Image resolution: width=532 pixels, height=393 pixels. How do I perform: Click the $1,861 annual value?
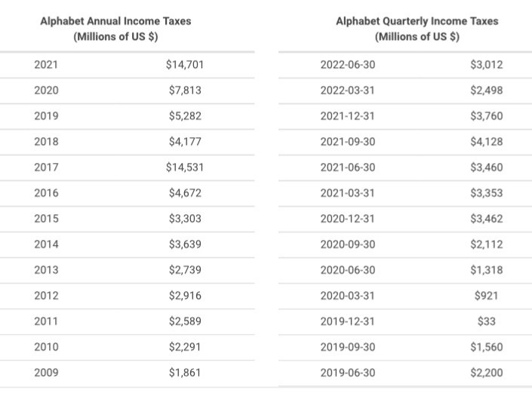pos(185,373)
